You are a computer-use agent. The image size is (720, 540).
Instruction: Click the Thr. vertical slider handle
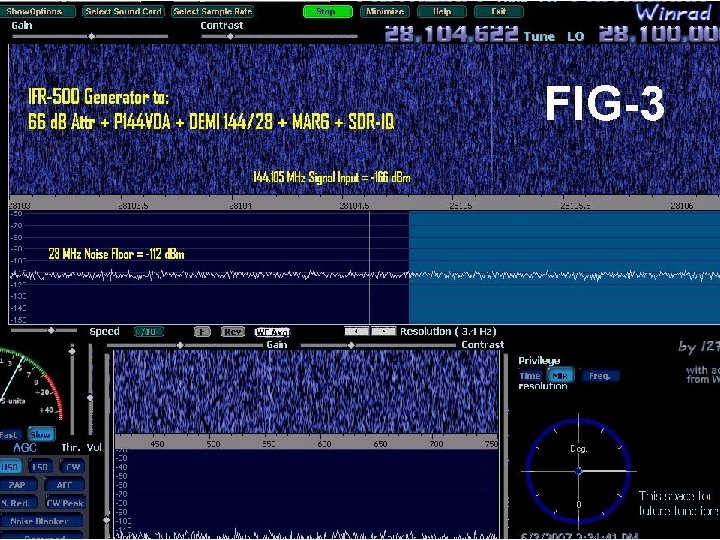click(x=72, y=352)
